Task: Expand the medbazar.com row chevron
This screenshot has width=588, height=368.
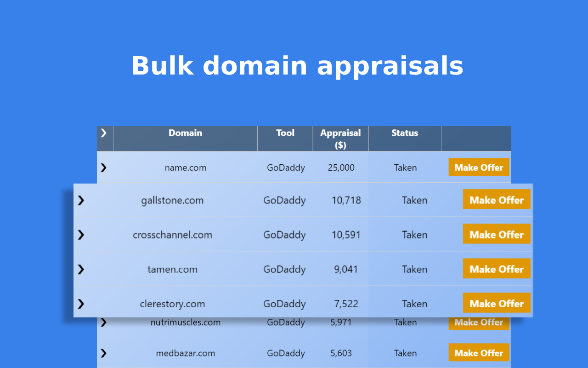Action: tap(103, 353)
